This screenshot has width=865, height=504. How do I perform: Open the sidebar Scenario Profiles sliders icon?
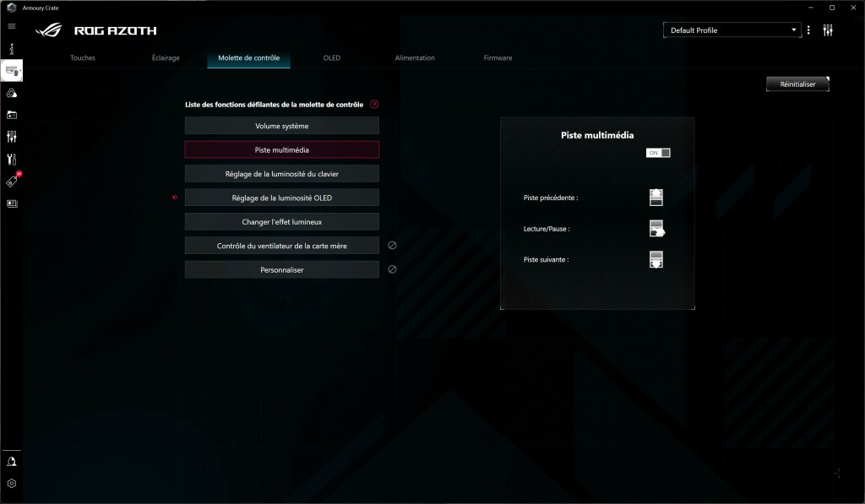[x=12, y=137]
